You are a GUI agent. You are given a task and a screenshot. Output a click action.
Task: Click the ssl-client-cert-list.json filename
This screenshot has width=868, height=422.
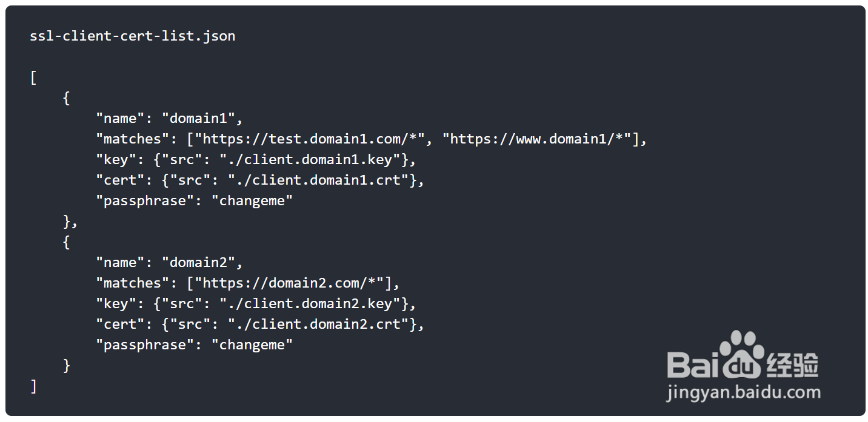coord(132,36)
